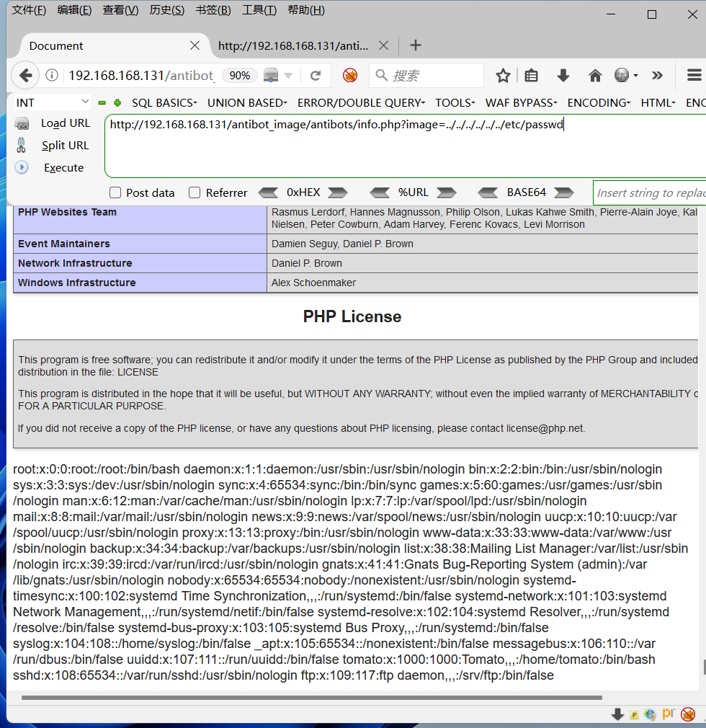This screenshot has width=706, height=728.
Task: Click the Network Infrastructure table cell
Action: coord(140,263)
